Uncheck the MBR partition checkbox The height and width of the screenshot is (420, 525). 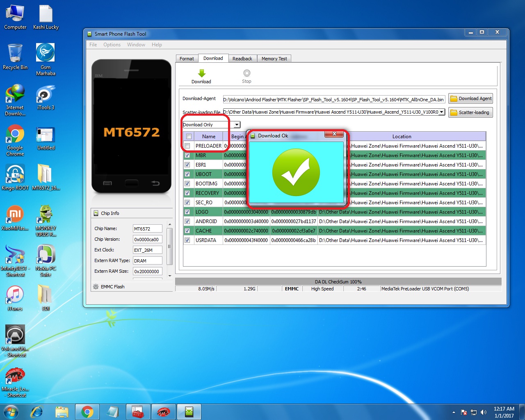[187, 155]
